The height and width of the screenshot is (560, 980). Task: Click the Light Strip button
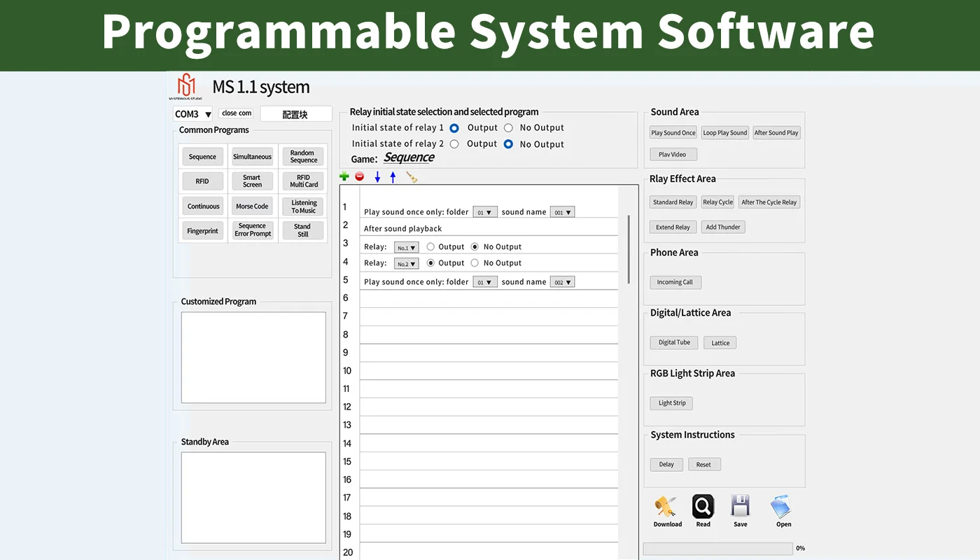tap(672, 403)
